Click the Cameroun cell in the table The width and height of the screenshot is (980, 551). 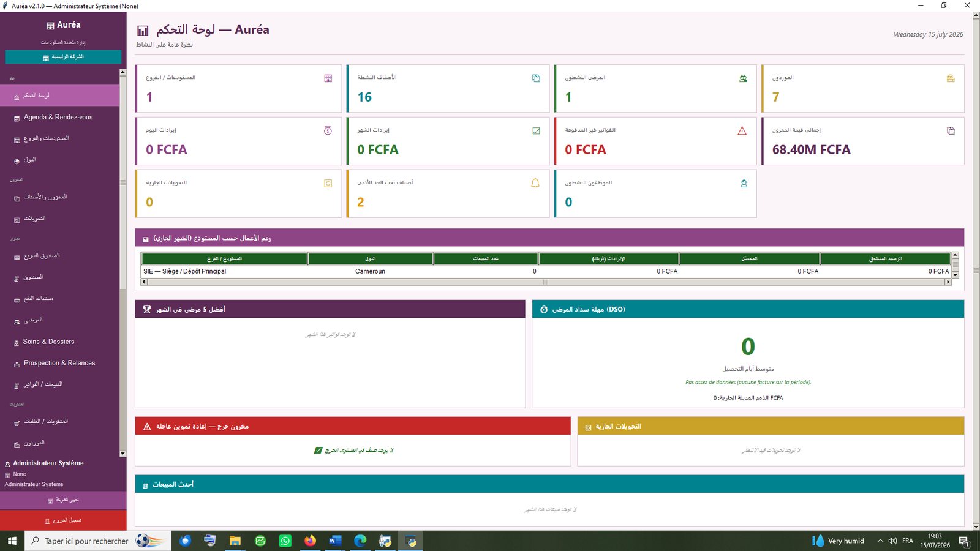pos(370,271)
